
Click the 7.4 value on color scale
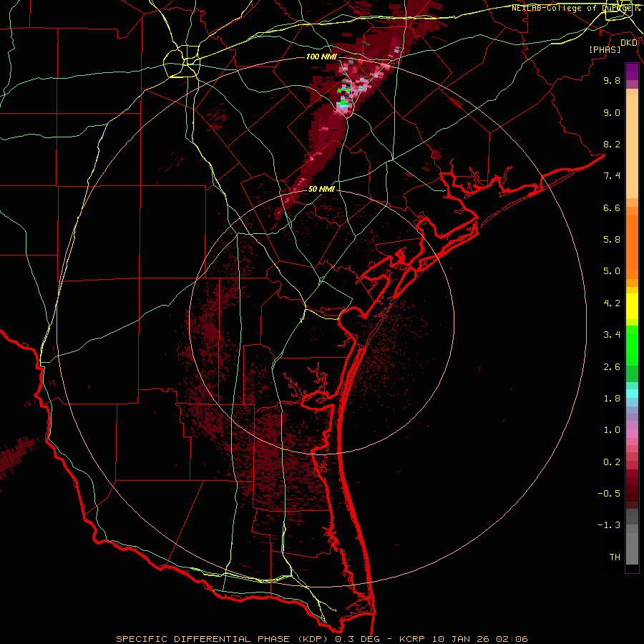[x=612, y=176]
